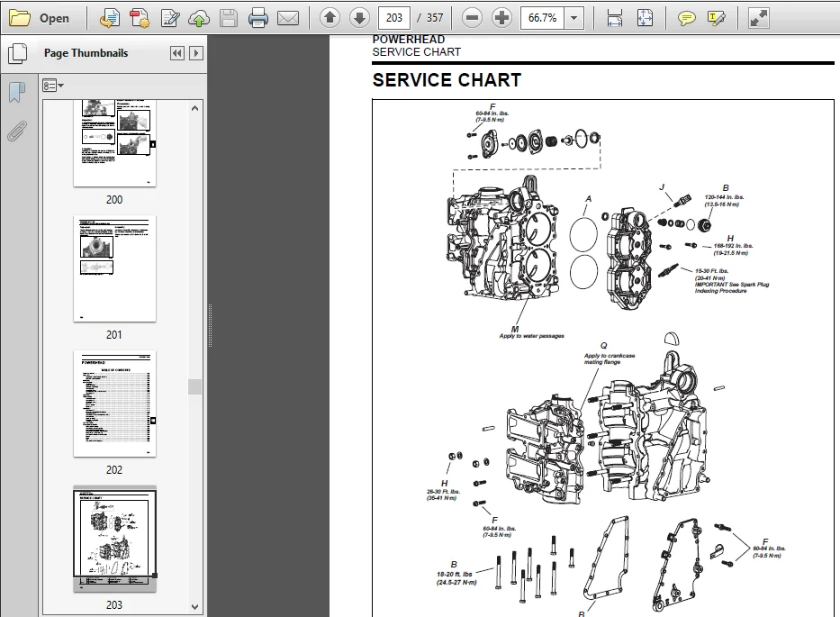
Task: Click the POWERHEAD header text
Action: point(408,40)
